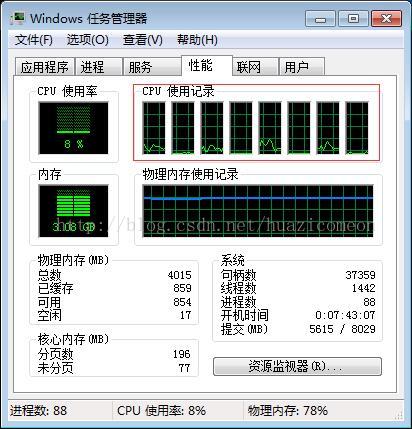Open the 查看(V) menu
412x429 pixels.
coord(143,40)
